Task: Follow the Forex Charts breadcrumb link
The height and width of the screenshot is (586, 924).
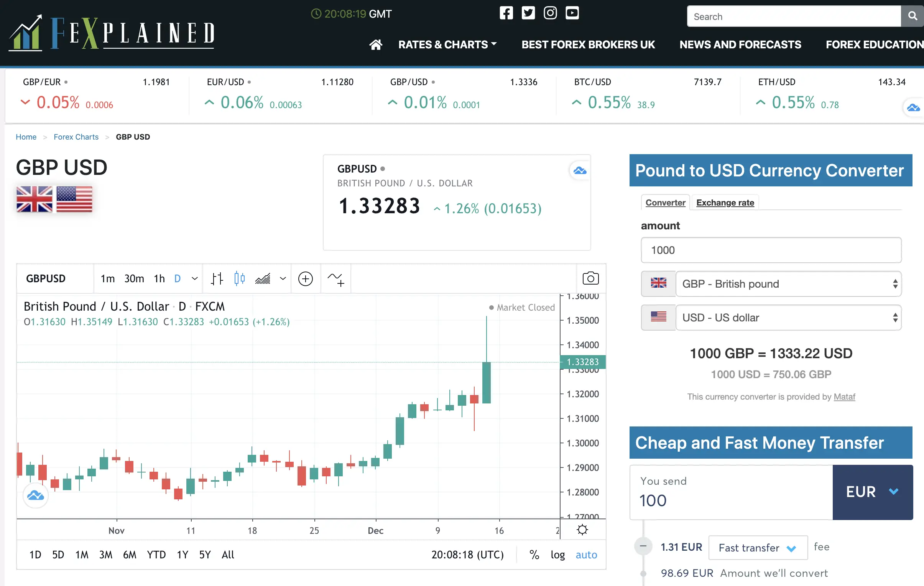Action: point(76,137)
